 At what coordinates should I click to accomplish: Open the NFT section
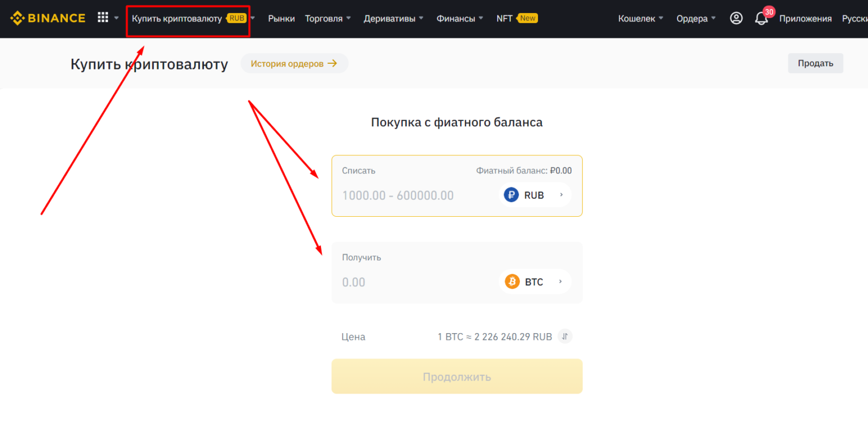pos(505,19)
